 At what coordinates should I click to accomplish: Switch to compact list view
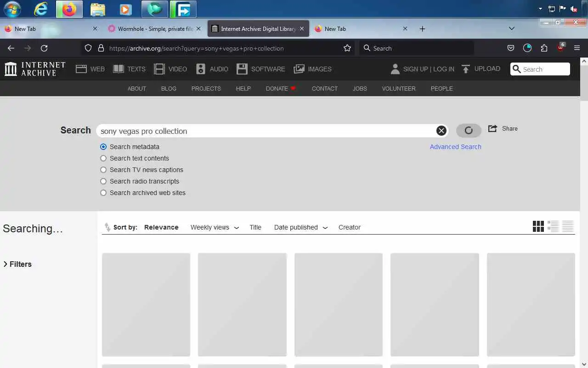coord(568,226)
